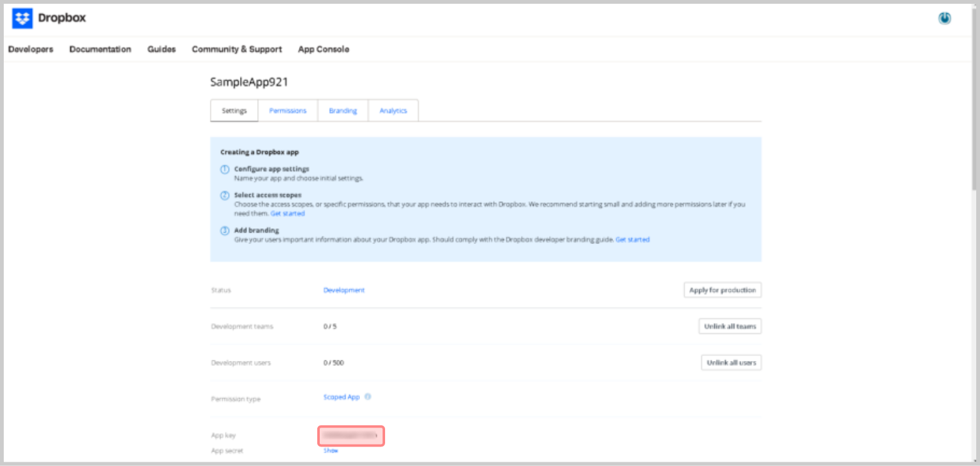Select the Settings tab
Viewport: 980px width, 466px height.
234,111
